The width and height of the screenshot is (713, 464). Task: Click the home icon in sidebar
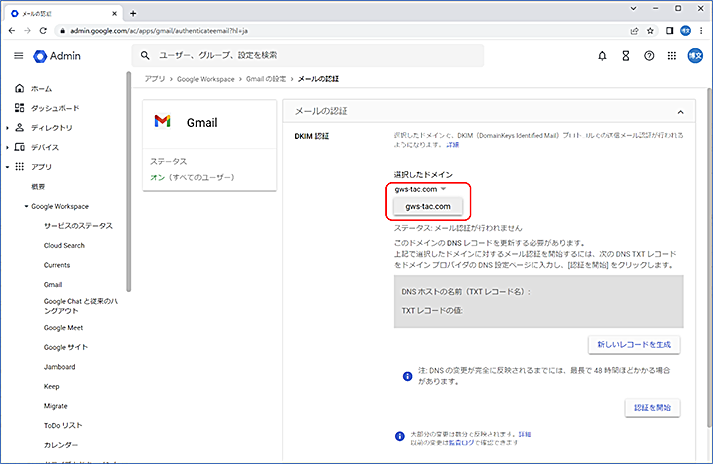19,88
